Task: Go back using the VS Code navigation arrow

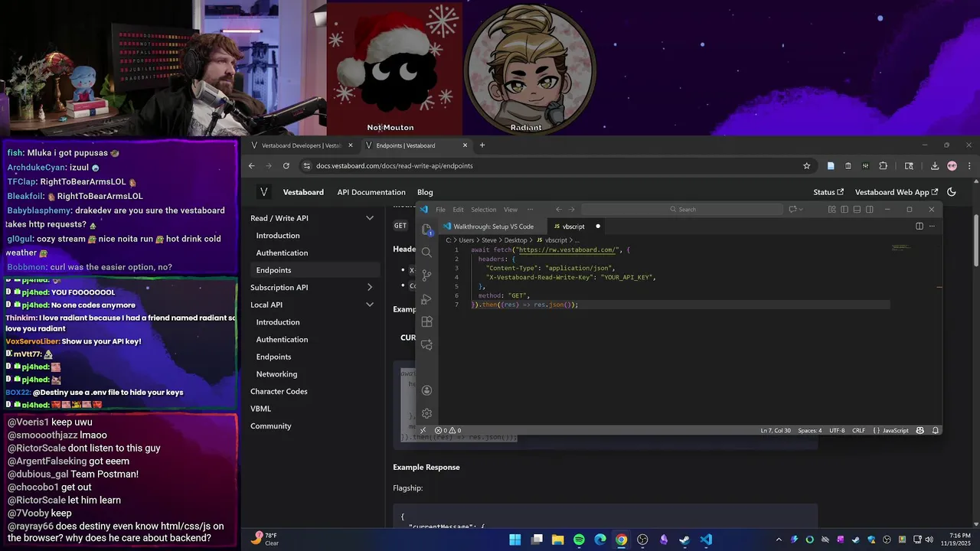Action: [x=558, y=209]
